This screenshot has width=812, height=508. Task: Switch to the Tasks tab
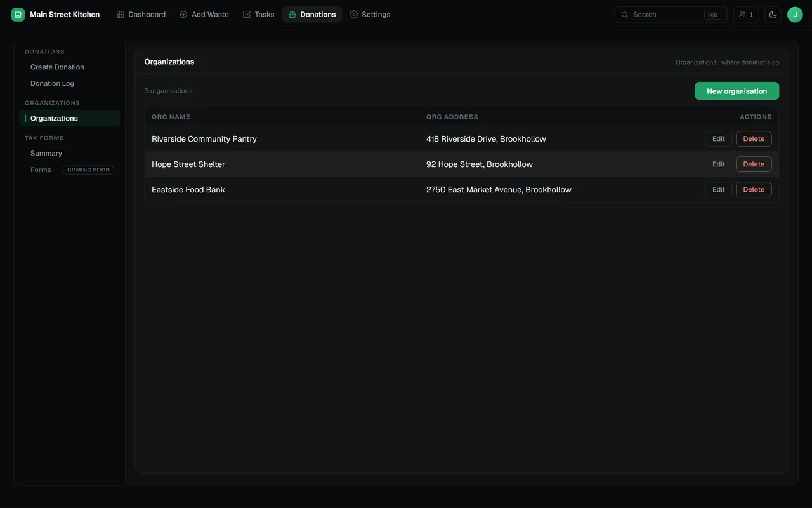(258, 15)
